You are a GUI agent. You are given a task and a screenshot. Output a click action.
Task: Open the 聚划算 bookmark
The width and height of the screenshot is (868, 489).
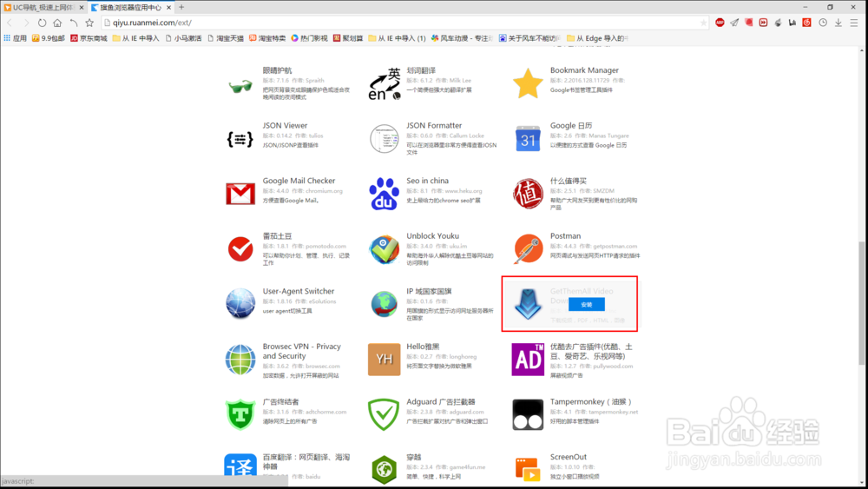click(x=348, y=38)
